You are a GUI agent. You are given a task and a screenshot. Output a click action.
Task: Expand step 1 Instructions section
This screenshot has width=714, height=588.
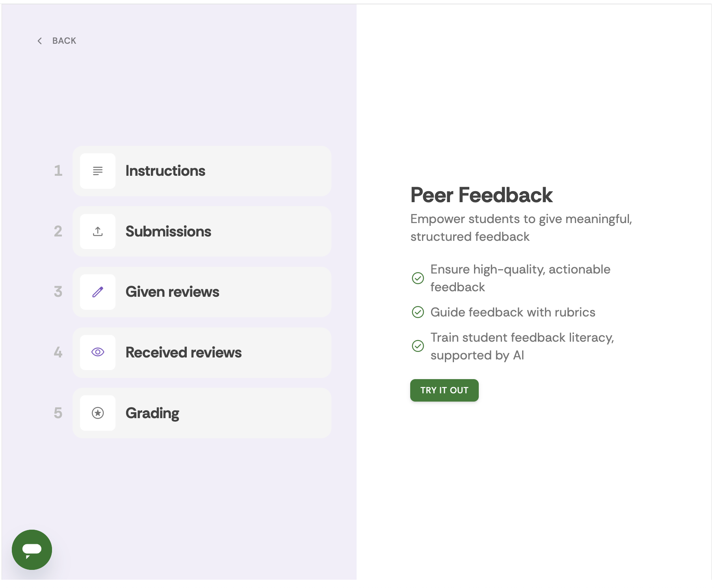coord(202,171)
